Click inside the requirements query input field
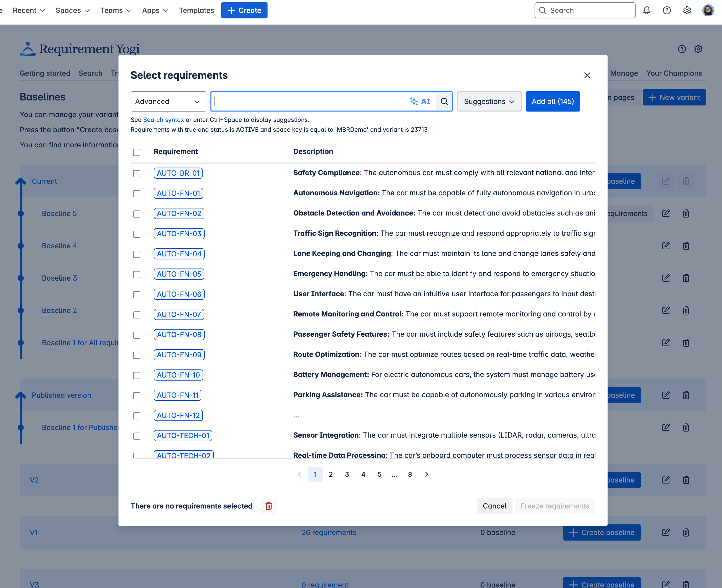The width and height of the screenshot is (722, 588). (308, 101)
